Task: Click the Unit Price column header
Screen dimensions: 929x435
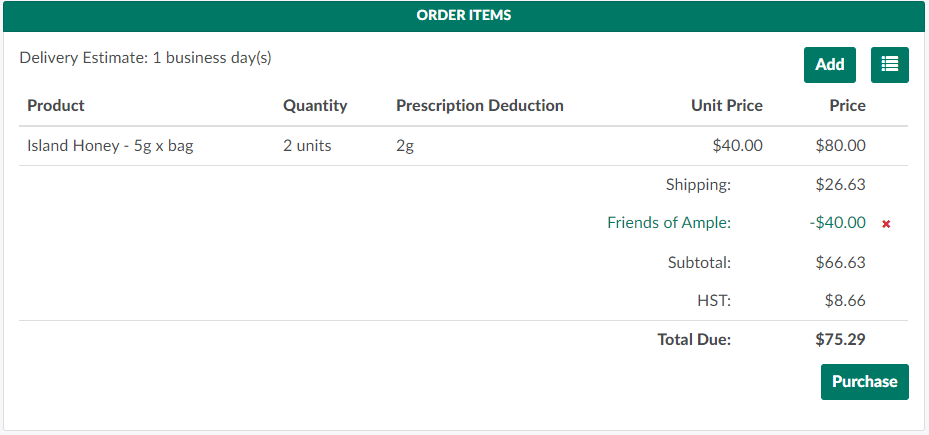Action: 726,106
